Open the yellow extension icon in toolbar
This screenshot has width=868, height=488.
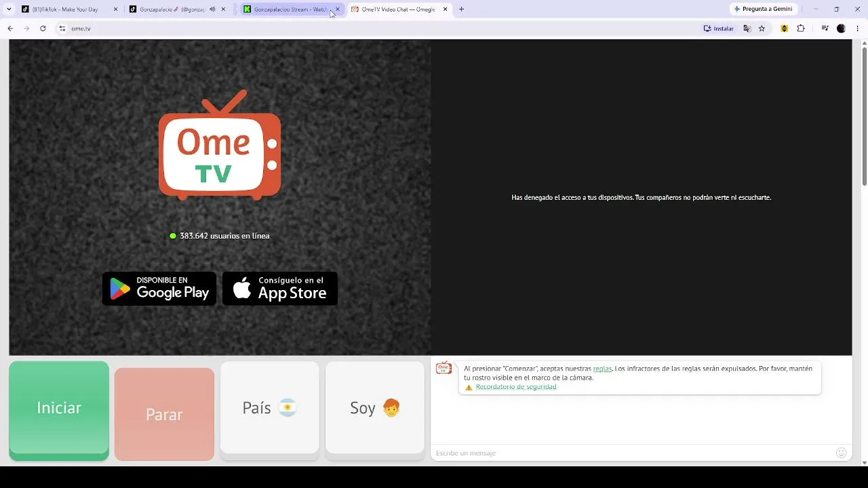785,28
